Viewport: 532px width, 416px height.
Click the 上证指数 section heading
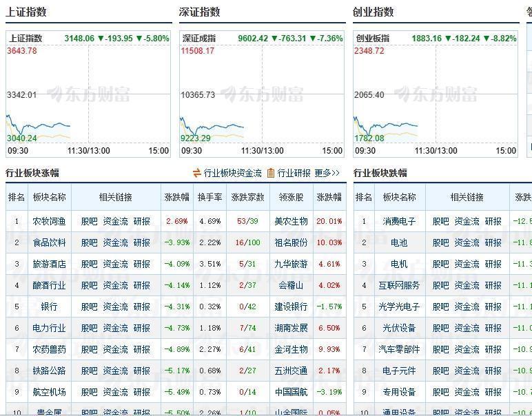pyautogui.click(x=26, y=12)
